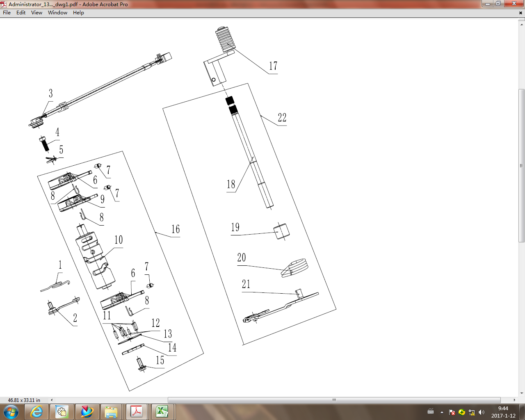Click the vertical scrollbar down arrow

pos(522,393)
